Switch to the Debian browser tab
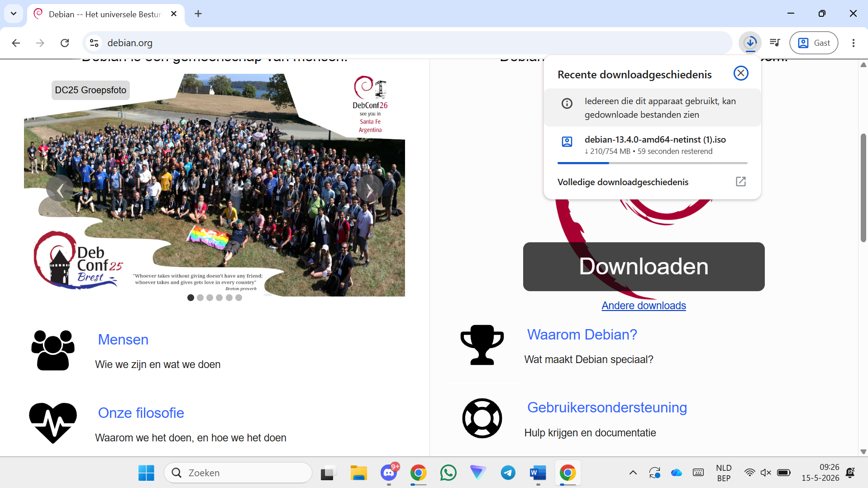 [106, 14]
